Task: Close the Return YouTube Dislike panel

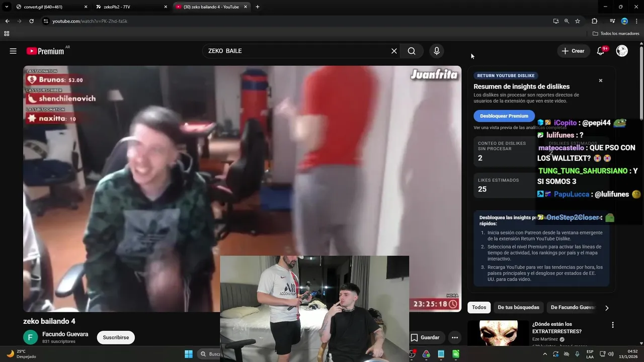Action: [x=600, y=80]
